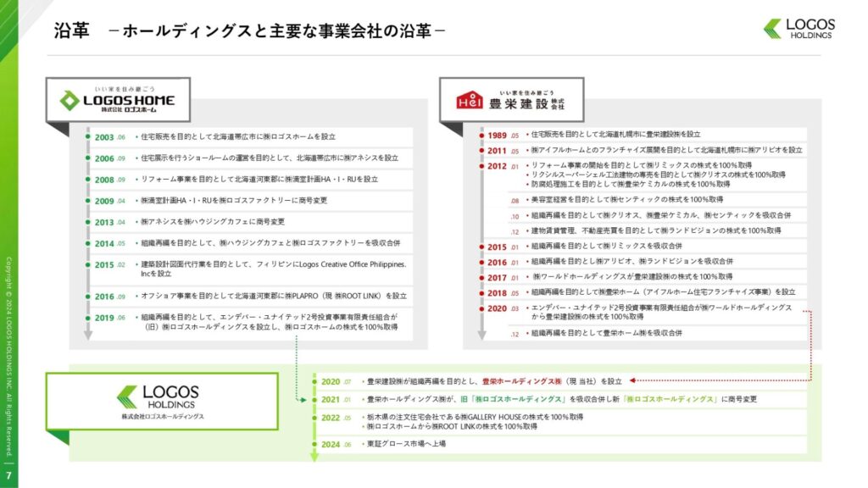
Task: Select the line ㈱リミックスの株式を100%取得
Action: pos(642,165)
